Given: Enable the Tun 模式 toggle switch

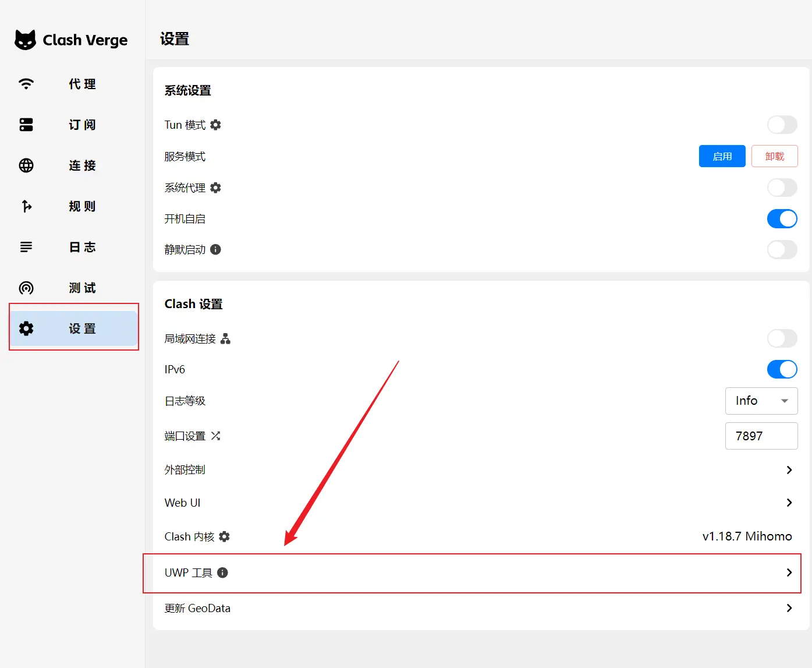Looking at the screenshot, I should pos(782,125).
